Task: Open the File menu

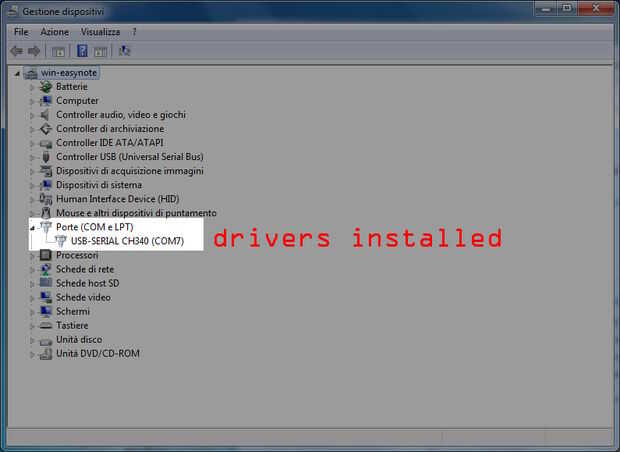Action: pyautogui.click(x=21, y=32)
